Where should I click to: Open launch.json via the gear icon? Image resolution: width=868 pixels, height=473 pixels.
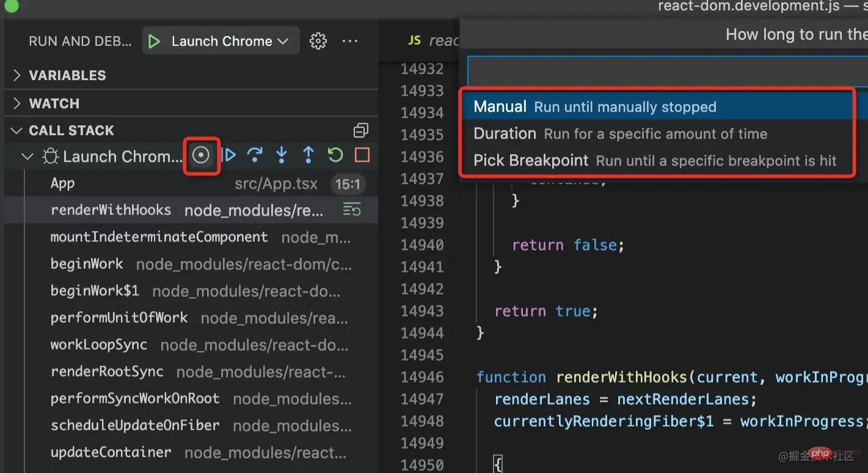(318, 41)
